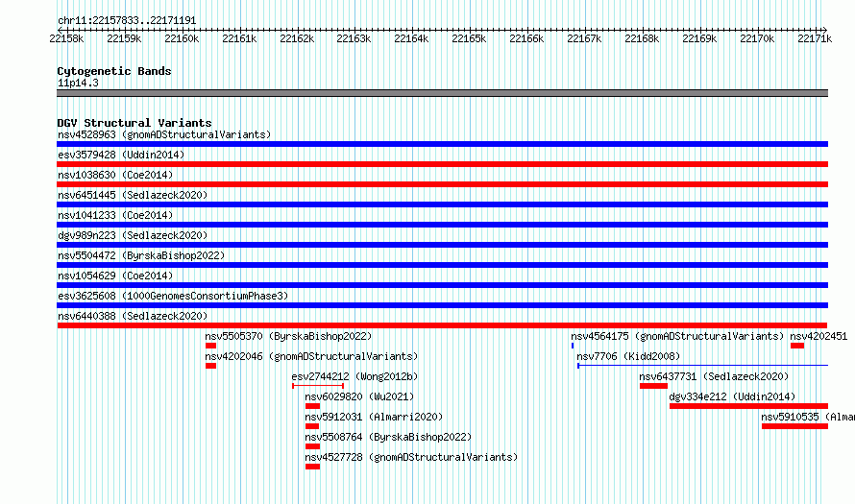The width and height of the screenshot is (855, 504).
Task: Select the red bar under nsv6437731
Action: [x=654, y=386]
